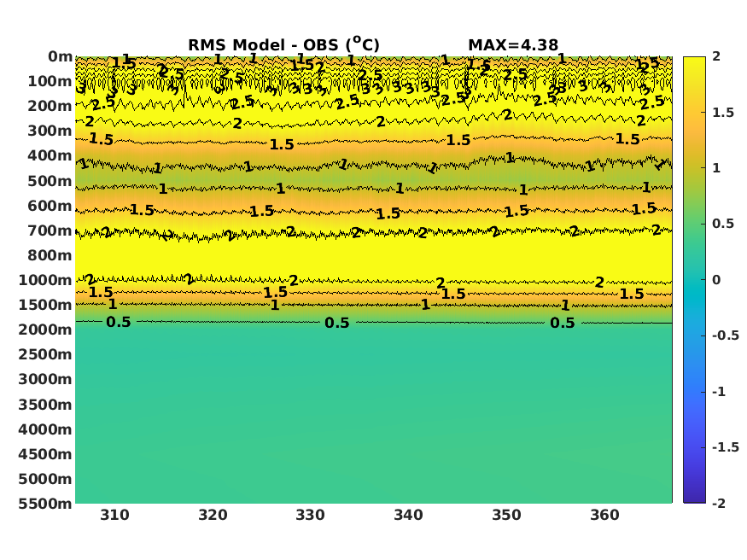Click the plot title 'RMS Model - OBS'

[x=283, y=44]
